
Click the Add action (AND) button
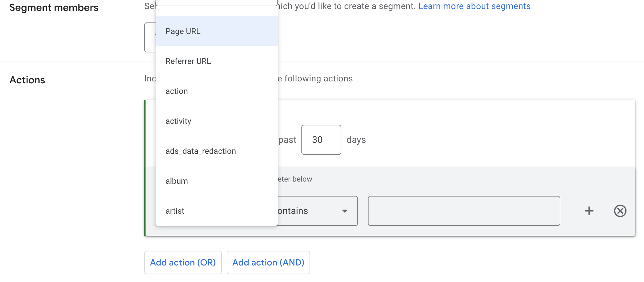tap(268, 262)
